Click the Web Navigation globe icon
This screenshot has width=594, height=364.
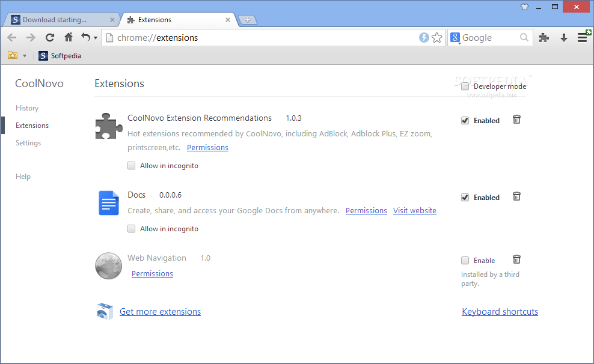[109, 266]
